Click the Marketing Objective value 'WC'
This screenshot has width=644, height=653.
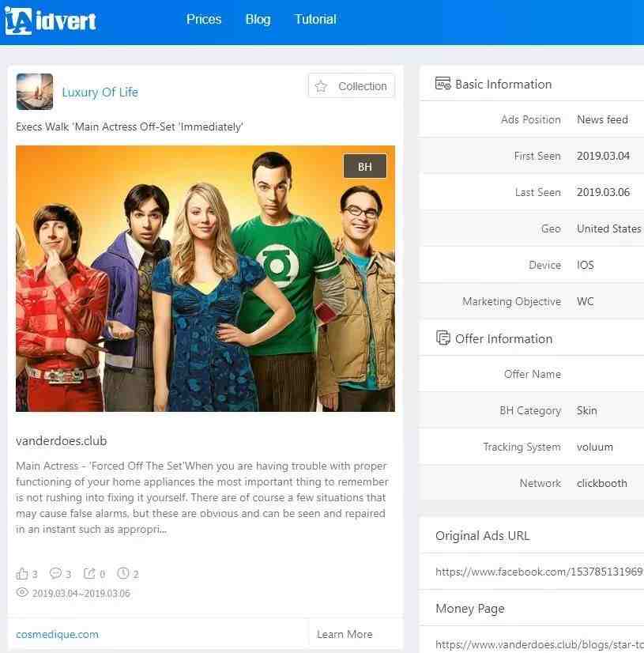pos(586,301)
